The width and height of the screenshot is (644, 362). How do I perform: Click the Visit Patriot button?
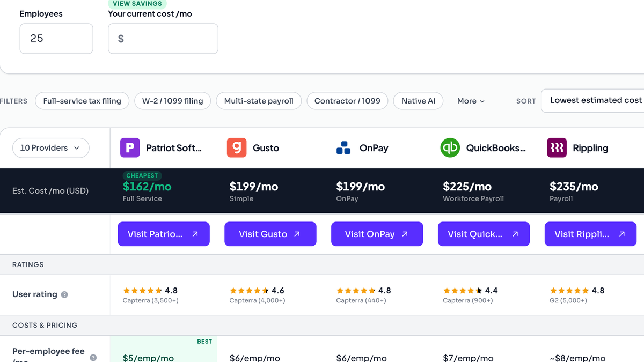point(164,234)
